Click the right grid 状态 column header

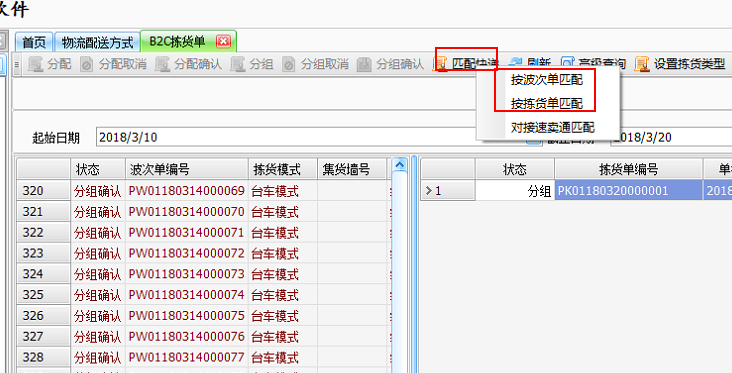(515, 169)
